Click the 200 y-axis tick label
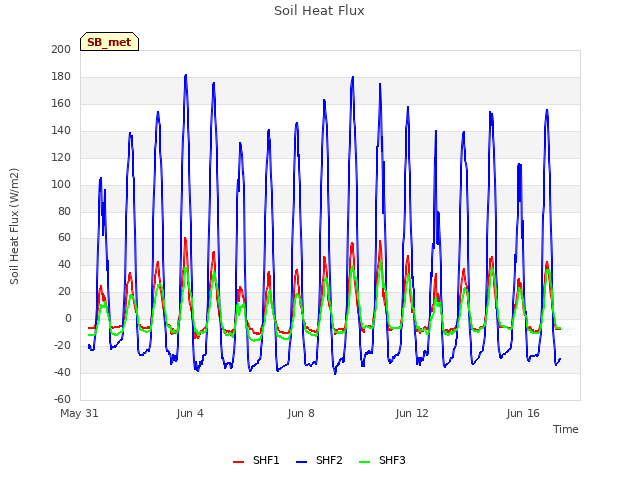 (x=61, y=49)
